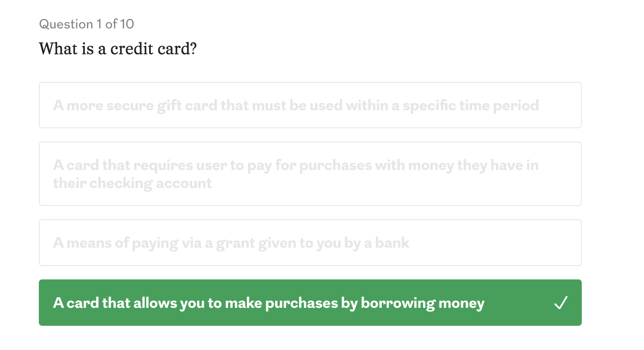The image size is (644, 350).
Task: Select the third answer choice box
Action: [310, 243]
